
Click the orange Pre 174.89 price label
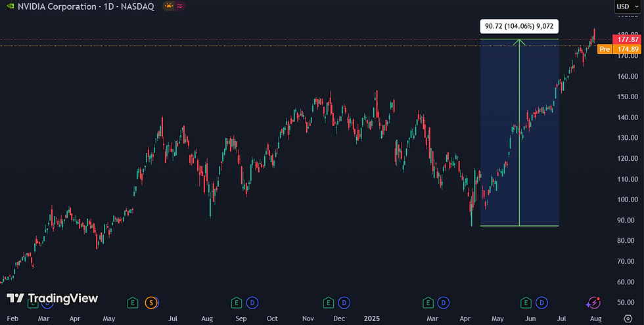click(619, 49)
